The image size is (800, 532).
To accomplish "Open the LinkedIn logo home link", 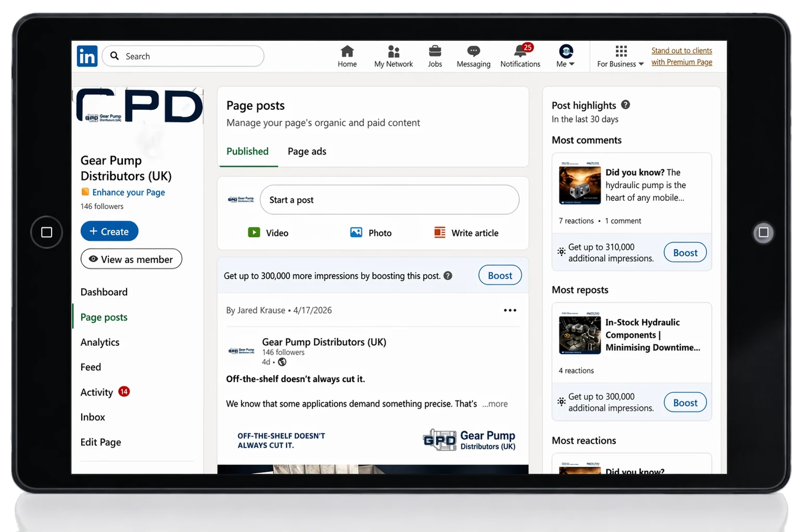I will pyautogui.click(x=87, y=56).
